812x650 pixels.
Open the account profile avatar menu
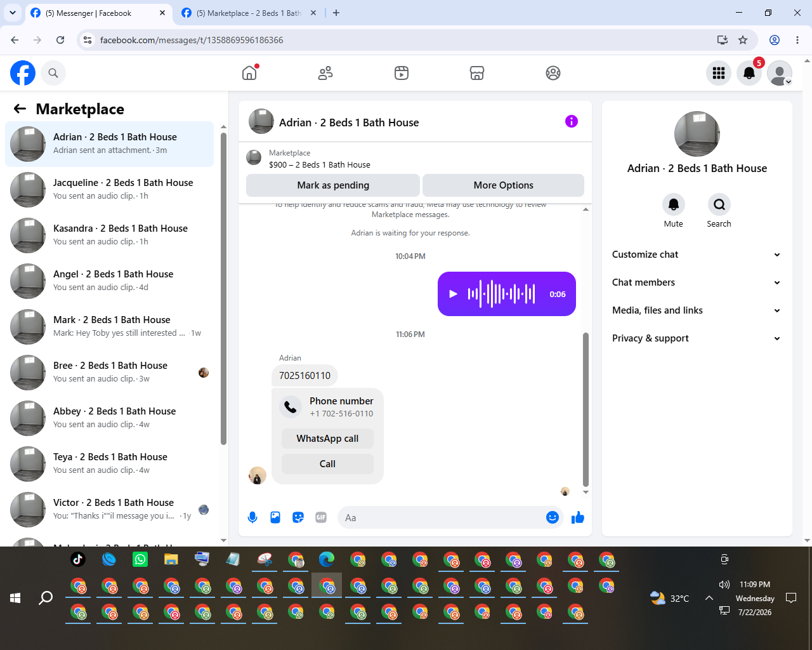[780, 73]
